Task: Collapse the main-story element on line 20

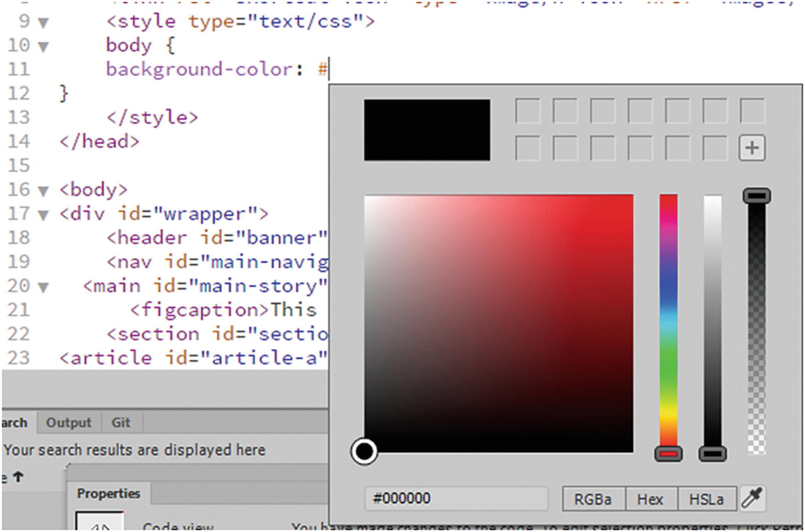Action: point(42,287)
